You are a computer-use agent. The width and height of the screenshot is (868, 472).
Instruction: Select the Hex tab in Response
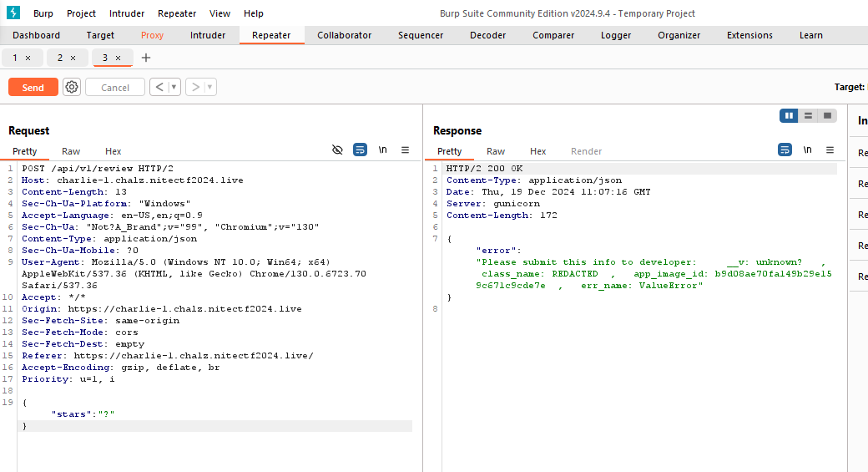coord(537,151)
